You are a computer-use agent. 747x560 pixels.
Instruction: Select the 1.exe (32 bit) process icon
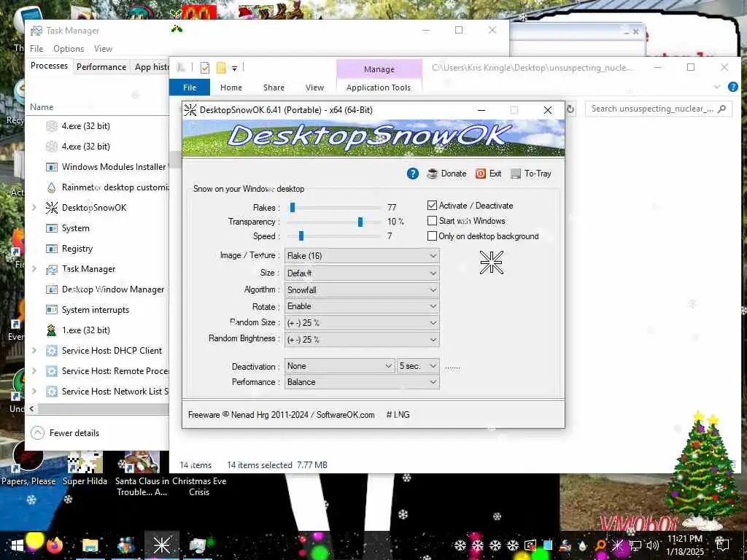tap(52, 330)
